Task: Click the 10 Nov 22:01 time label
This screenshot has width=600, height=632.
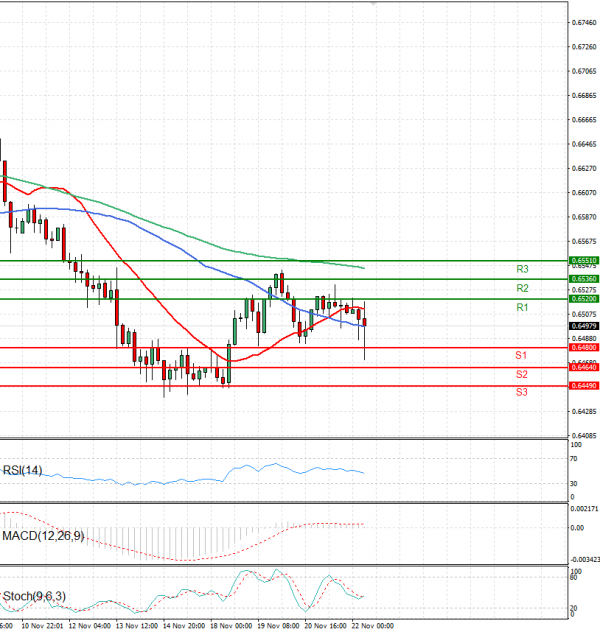Action: [x=42, y=626]
